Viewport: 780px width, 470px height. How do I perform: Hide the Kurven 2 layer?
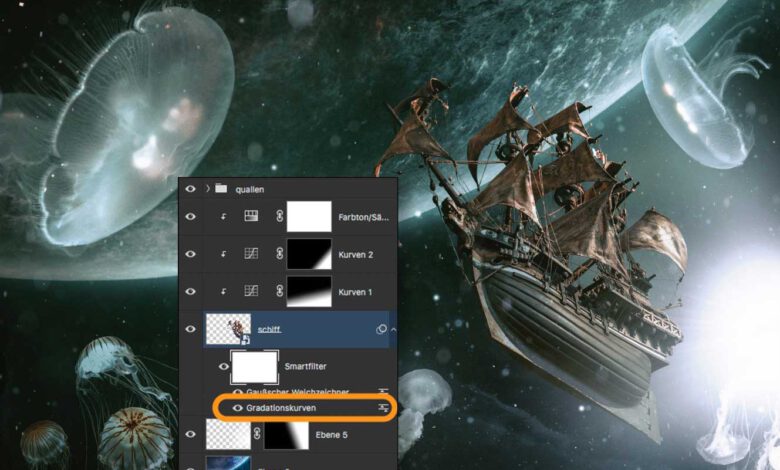[x=190, y=254]
